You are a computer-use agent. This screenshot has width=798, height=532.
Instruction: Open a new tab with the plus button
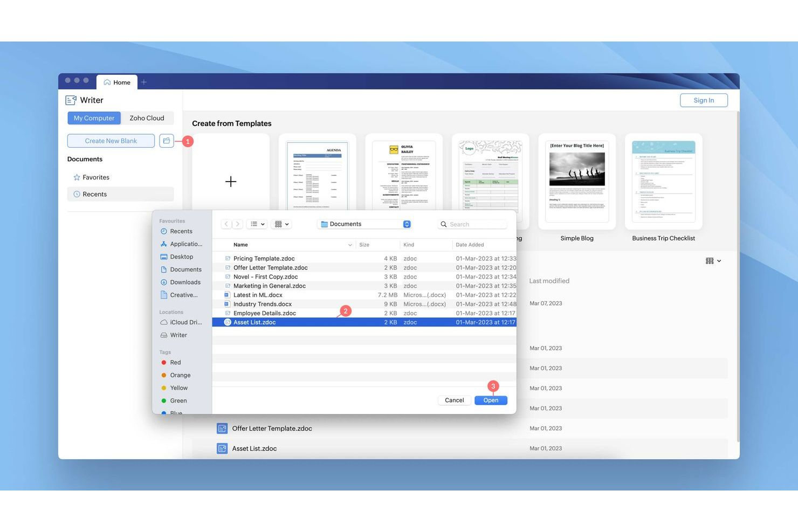click(x=143, y=82)
